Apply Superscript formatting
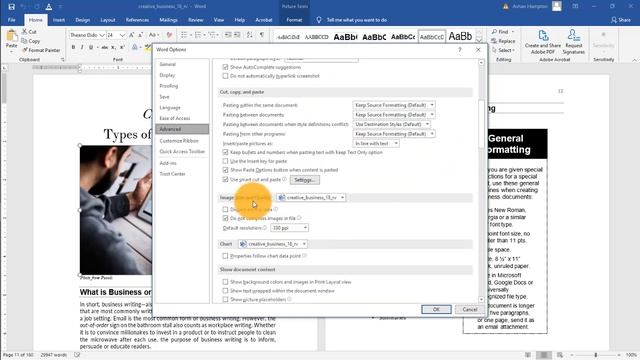The width and height of the screenshot is (640, 360). (x=122, y=47)
